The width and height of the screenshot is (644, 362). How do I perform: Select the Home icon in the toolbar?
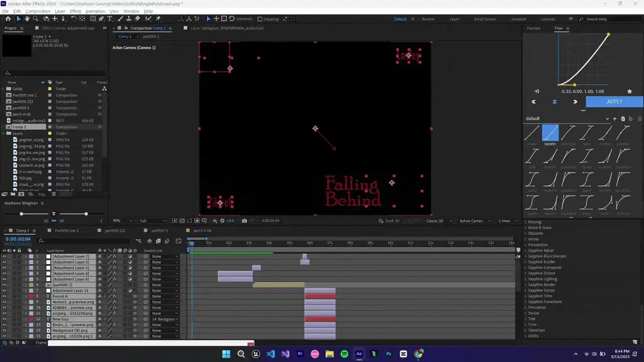point(8,19)
